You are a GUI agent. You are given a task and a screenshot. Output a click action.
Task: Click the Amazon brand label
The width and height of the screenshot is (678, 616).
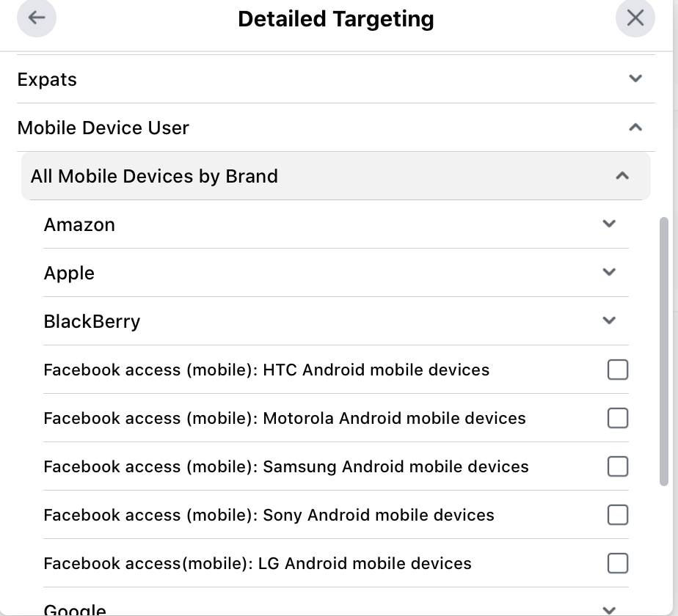[x=79, y=224]
